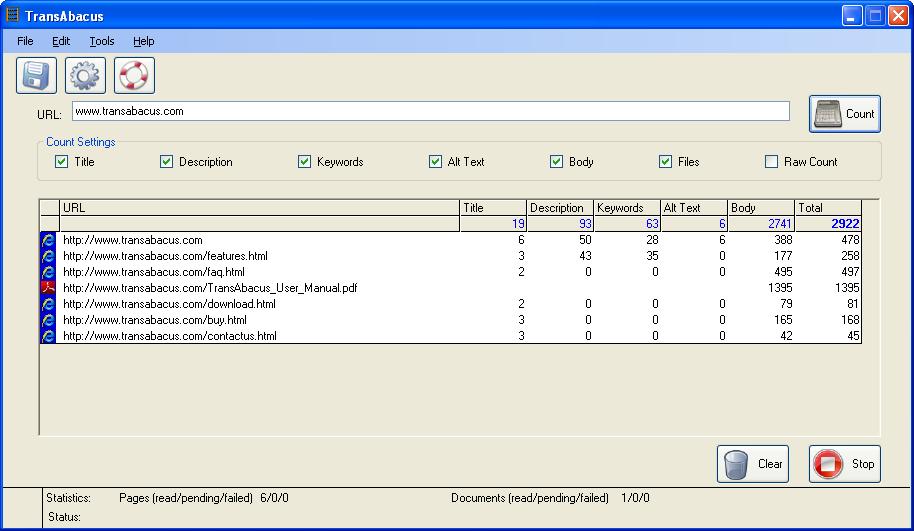Click the Body column header
This screenshot has width=914, height=531.
pos(761,208)
